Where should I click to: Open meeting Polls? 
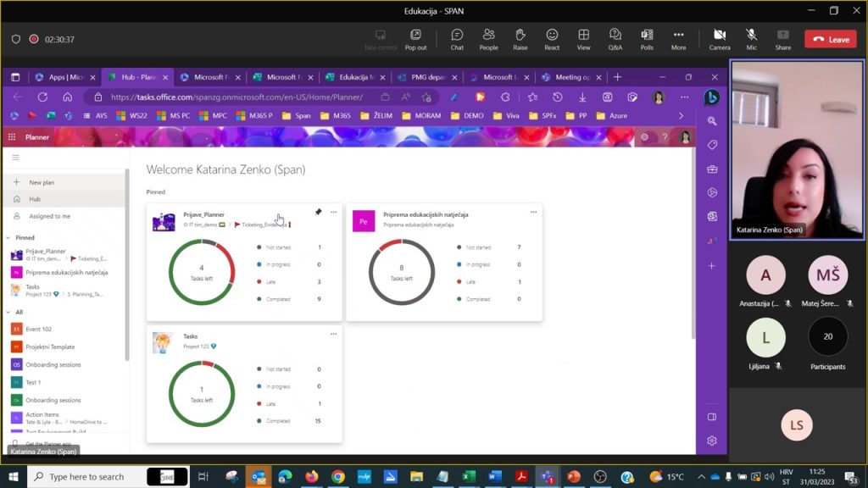pos(647,40)
